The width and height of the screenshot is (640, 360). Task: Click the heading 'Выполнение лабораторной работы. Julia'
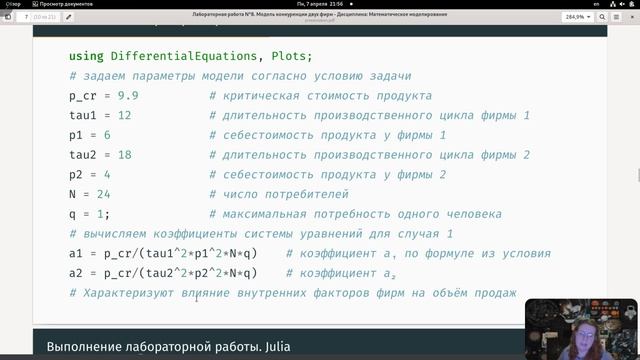pos(169,347)
